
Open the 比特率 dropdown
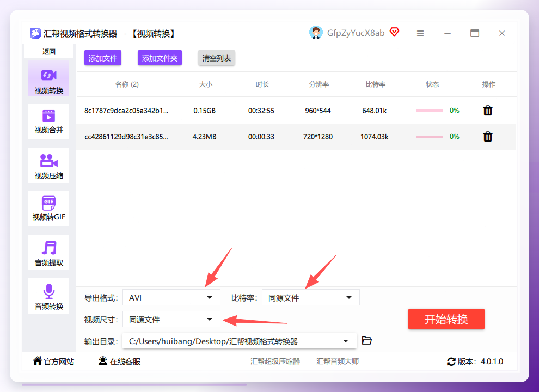311,297
